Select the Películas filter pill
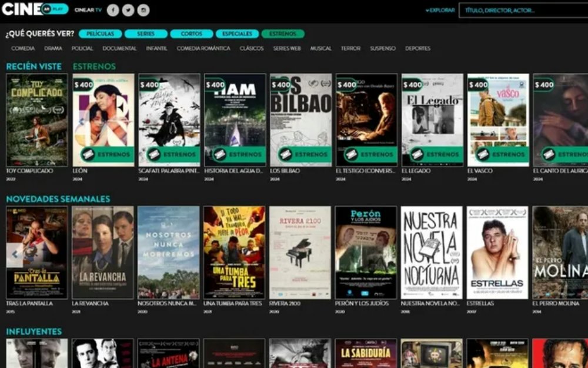The image size is (588, 368). click(100, 34)
